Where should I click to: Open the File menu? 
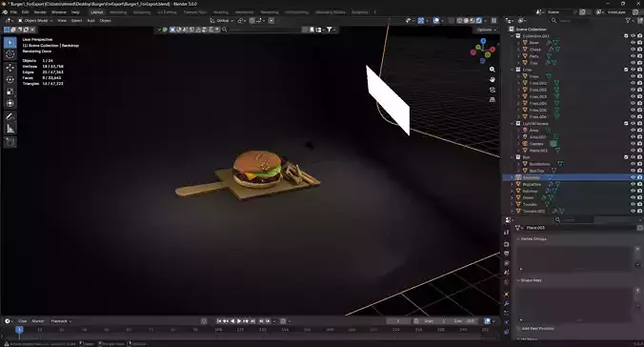click(x=13, y=12)
